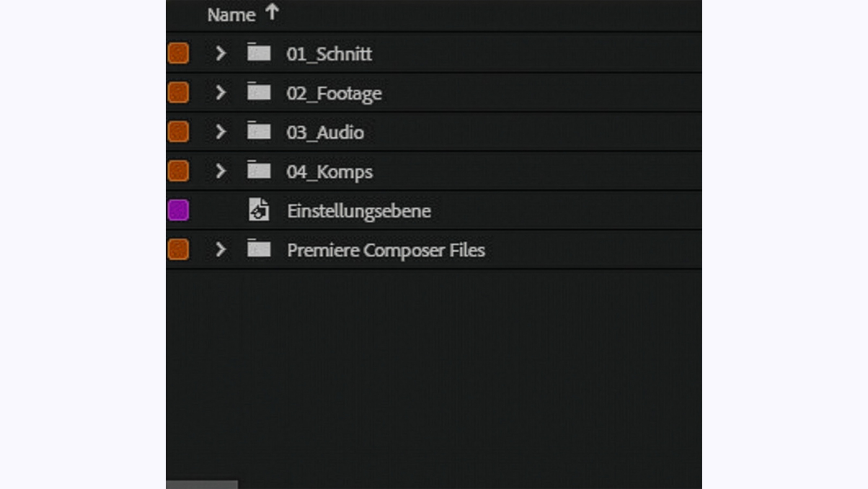This screenshot has height=489, width=868.
Task: Click the 04_Komps bin folder icon
Action: click(x=259, y=171)
